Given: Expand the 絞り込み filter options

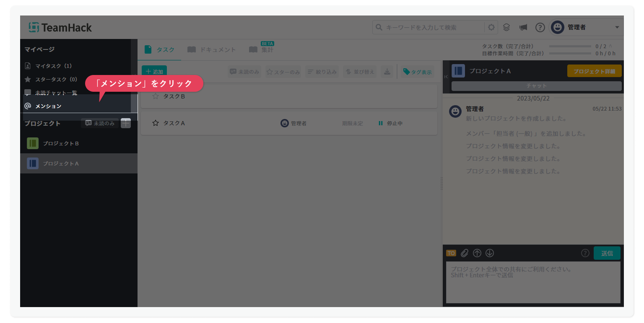Looking at the screenshot, I should (x=322, y=72).
